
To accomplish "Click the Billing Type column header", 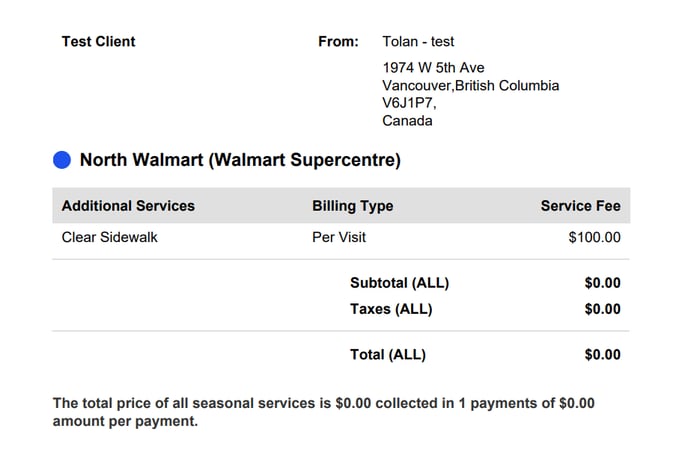I will [353, 206].
